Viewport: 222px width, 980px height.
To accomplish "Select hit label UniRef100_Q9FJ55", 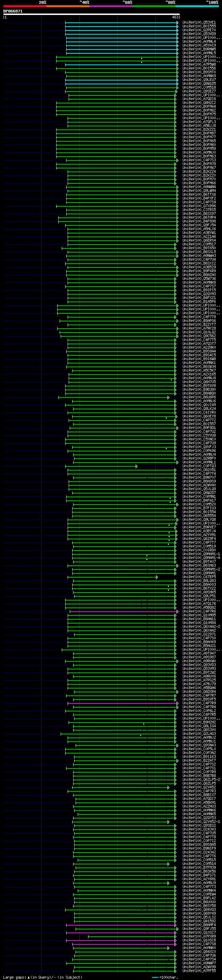I will 199,929.
